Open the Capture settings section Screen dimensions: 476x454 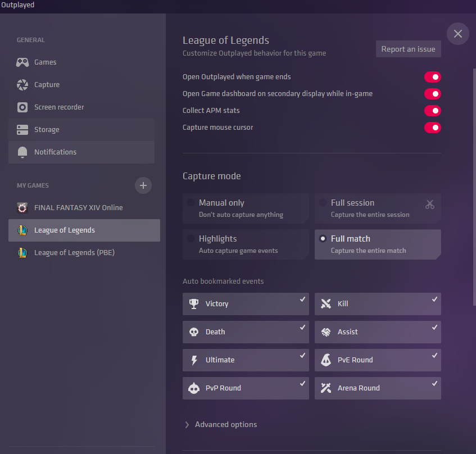point(81,85)
